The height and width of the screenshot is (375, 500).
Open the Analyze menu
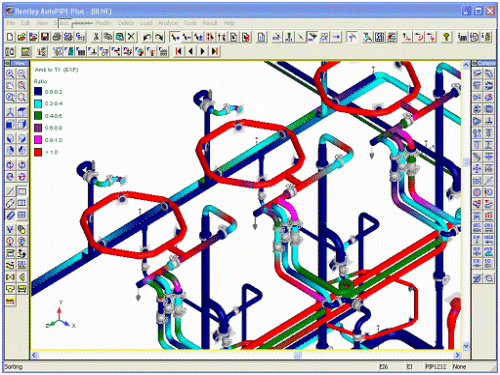(x=168, y=23)
